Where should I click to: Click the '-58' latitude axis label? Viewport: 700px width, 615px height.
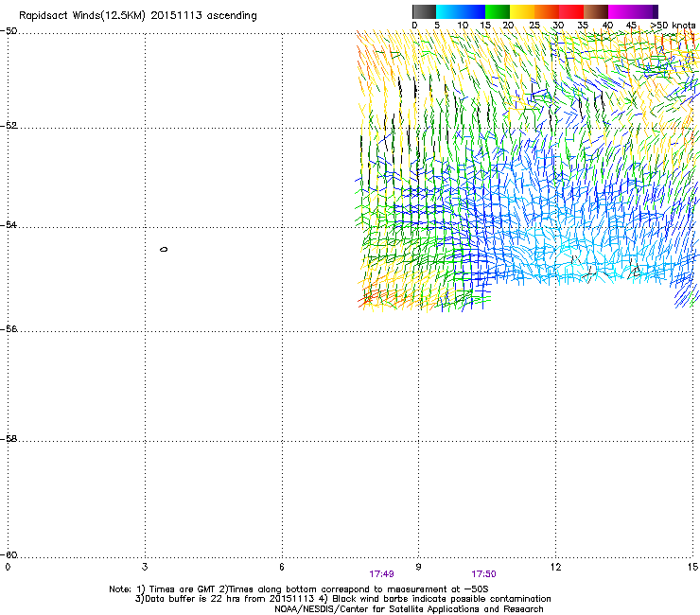[9, 439]
